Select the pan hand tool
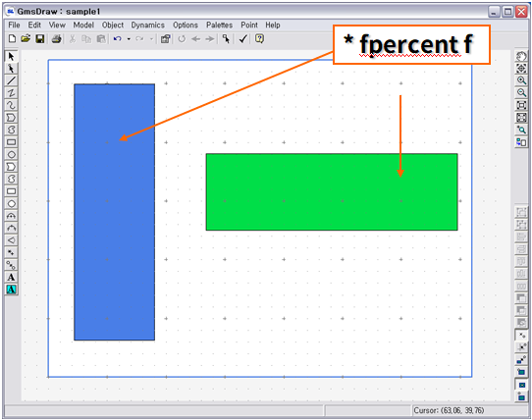 (521, 56)
